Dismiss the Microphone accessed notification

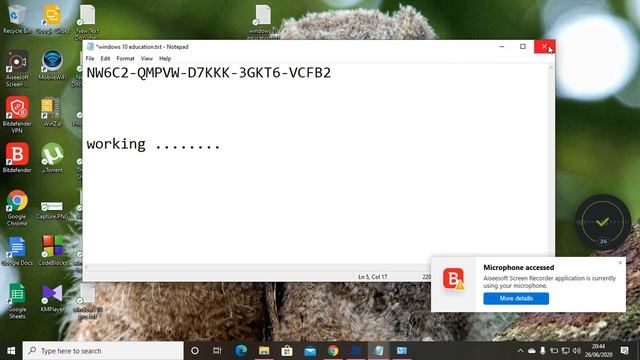click(x=620, y=263)
